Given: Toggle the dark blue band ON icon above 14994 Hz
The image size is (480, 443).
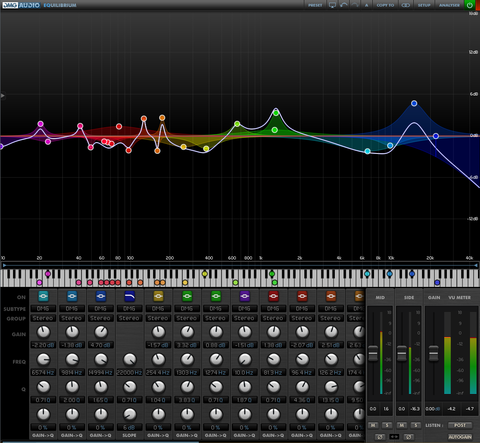Looking at the screenshot, I should click(101, 296).
